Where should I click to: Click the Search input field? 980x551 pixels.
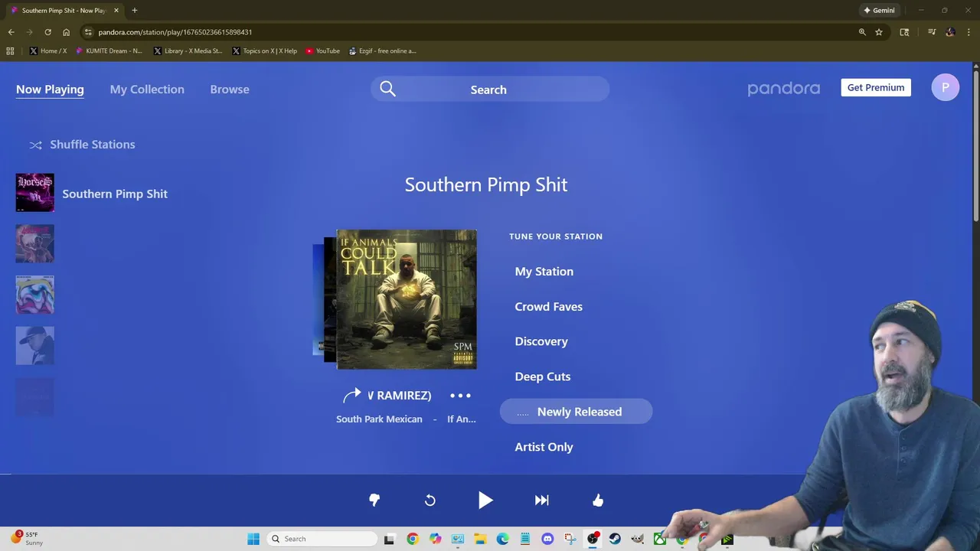pos(490,89)
